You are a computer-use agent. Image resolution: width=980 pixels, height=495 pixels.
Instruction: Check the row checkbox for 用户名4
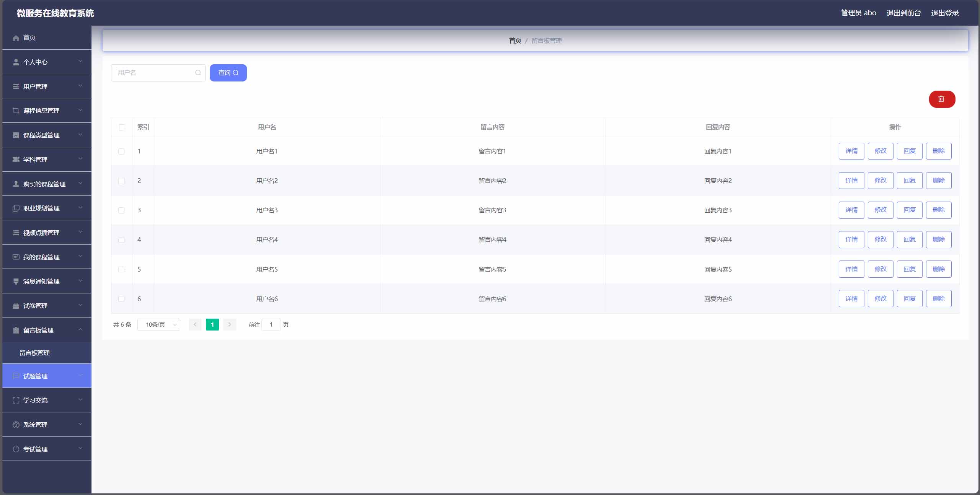pyautogui.click(x=121, y=240)
